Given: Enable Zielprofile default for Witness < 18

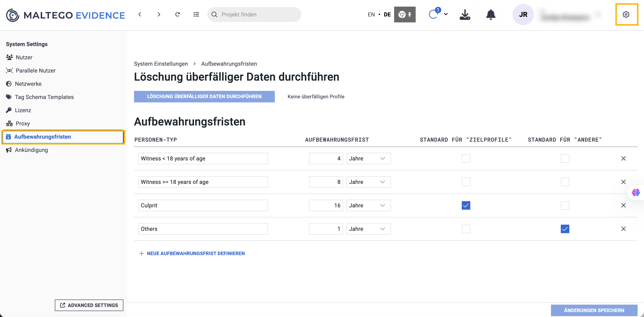Looking at the screenshot, I should click(466, 158).
